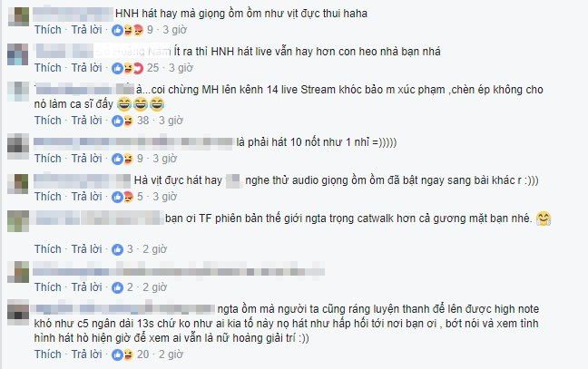This screenshot has width=588, height=369.
Task: Open reaction icons on last comment with 20 reactions
Action: click(x=122, y=354)
